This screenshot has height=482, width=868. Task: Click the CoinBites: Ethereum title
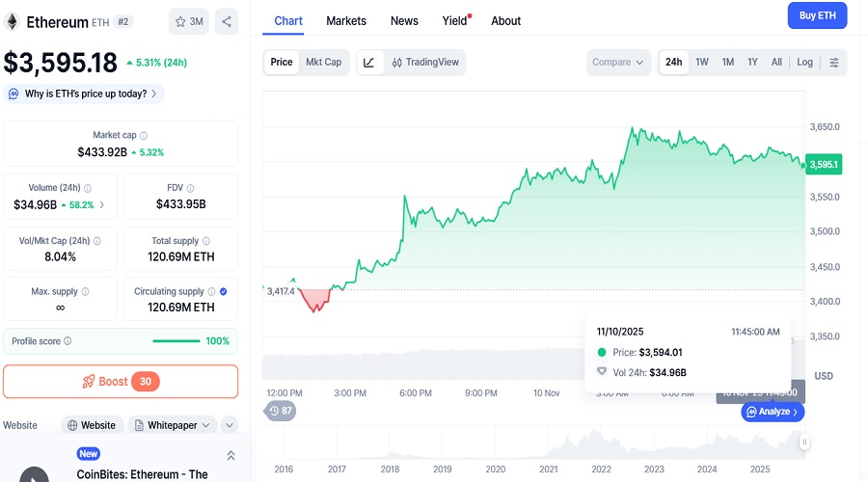coord(143,475)
